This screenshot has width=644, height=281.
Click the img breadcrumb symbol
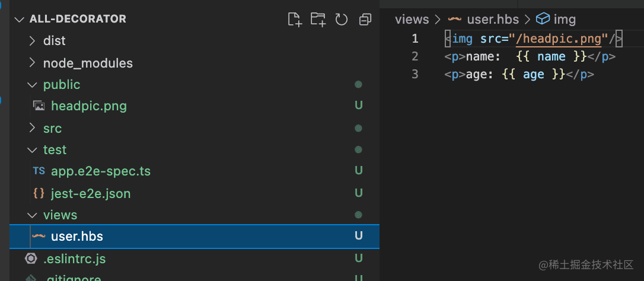point(564,20)
